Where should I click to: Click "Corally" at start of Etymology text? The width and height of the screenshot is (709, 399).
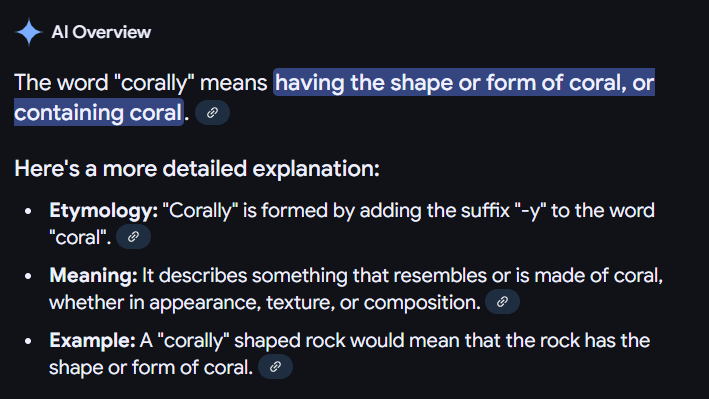coord(200,211)
